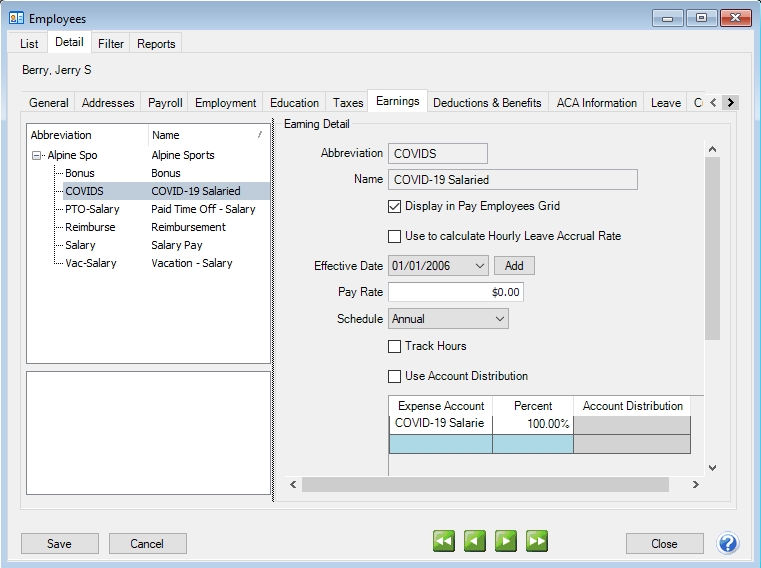The width and height of the screenshot is (761, 568).
Task: Open the help question mark icon
Action: 728,543
